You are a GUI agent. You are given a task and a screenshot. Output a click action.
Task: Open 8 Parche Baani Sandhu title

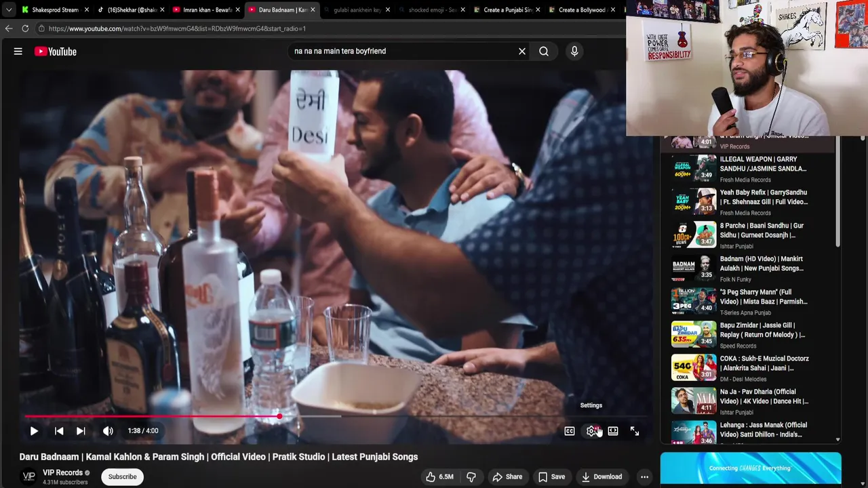(x=762, y=230)
